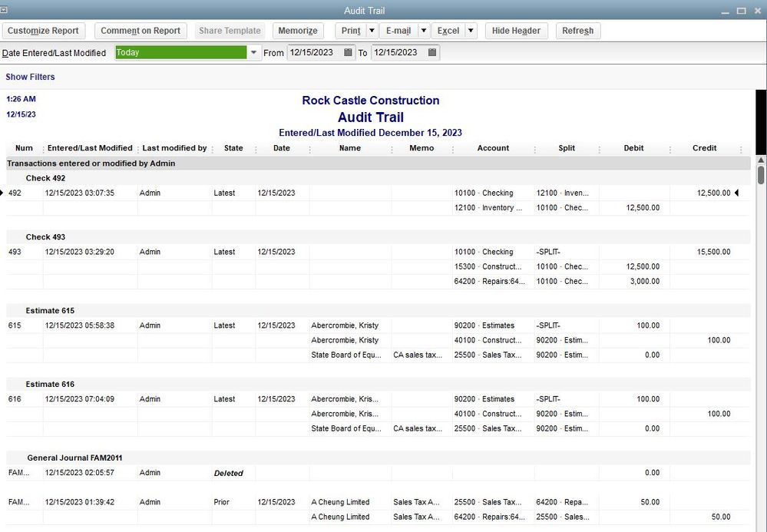Expand the Excel dropdown arrow

click(x=471, y=31)
